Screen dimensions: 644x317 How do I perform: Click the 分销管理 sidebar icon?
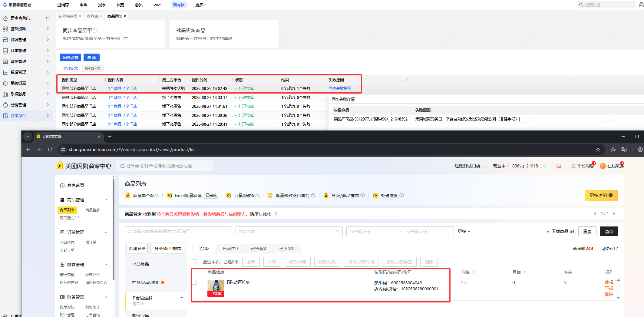(x=5, y=105)
